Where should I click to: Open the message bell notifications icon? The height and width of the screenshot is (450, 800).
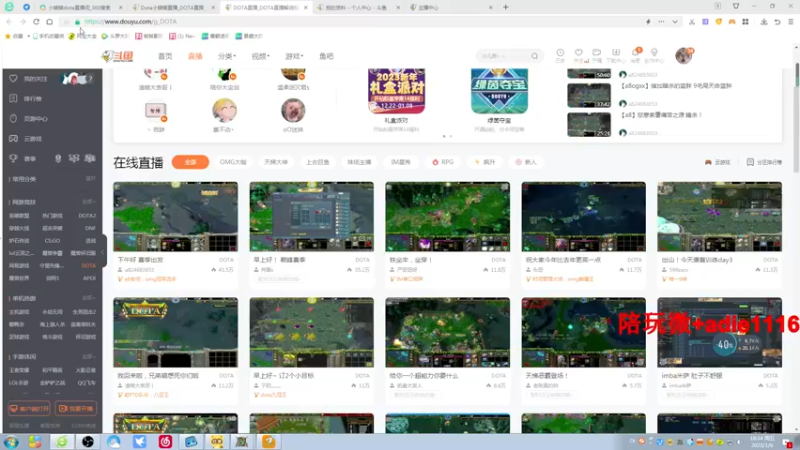click(636, 55)
